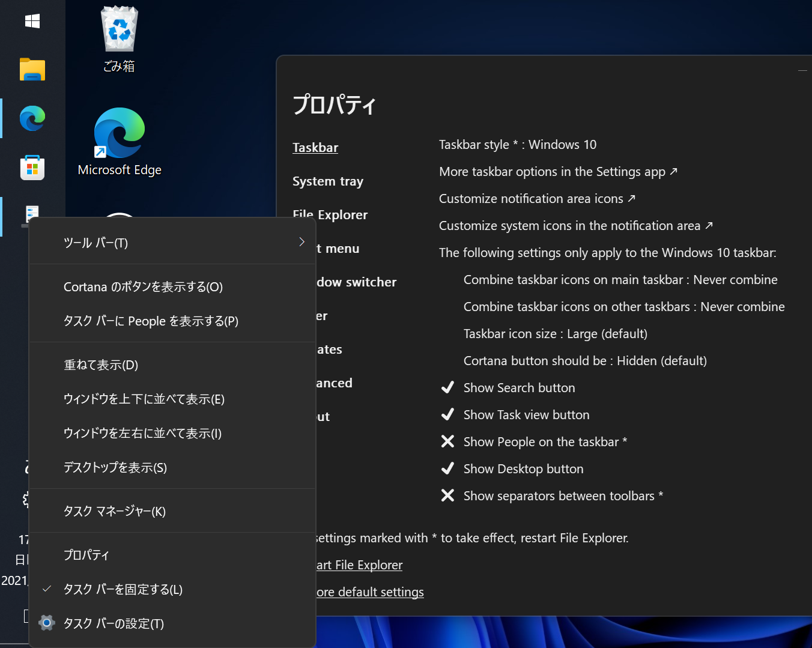Open the ごみ箱 (Recycle Bin)
812x648 pixels.
coord(118,30)
